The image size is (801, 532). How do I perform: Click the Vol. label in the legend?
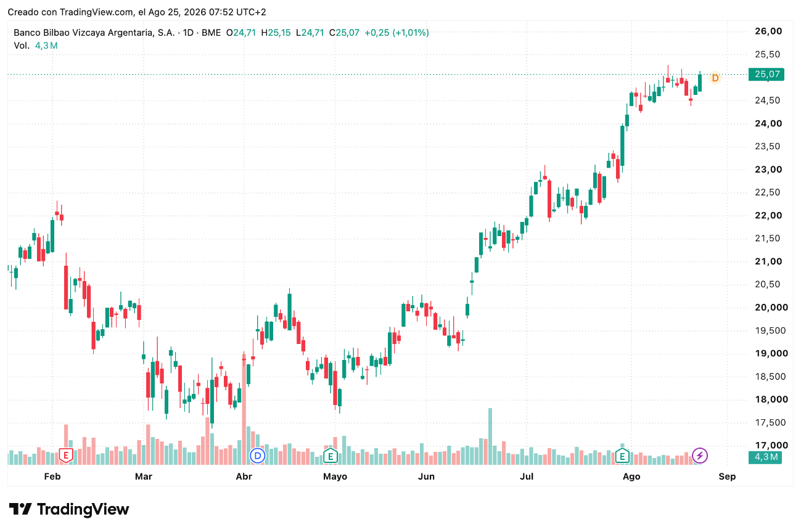pyautogui.click(x=21, y=46)
